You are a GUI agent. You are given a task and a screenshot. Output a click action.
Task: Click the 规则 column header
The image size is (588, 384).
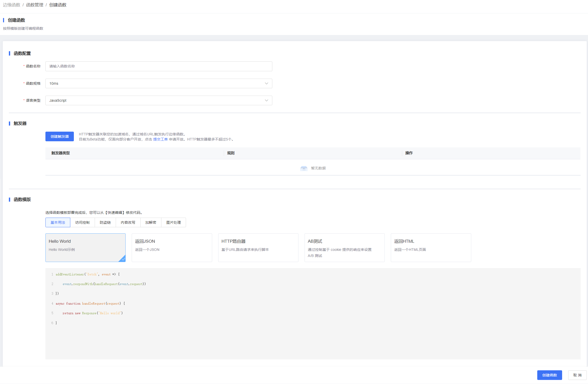point(231,153)
